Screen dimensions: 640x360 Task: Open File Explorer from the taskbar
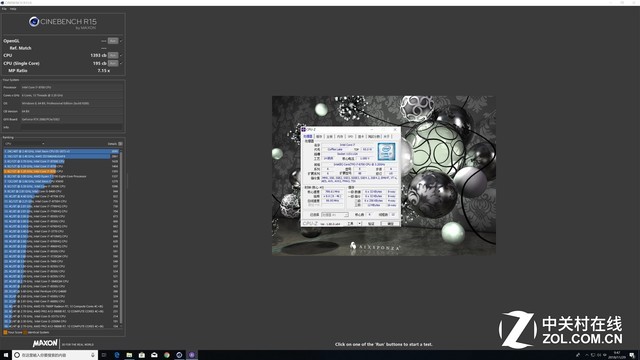tap(129, 355)
